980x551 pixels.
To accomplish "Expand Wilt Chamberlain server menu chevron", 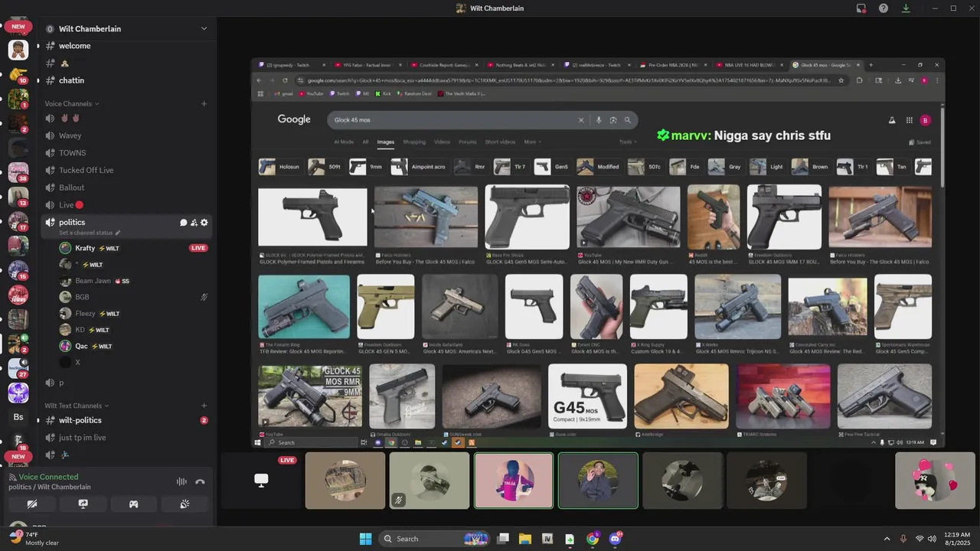I will point(204,28).
